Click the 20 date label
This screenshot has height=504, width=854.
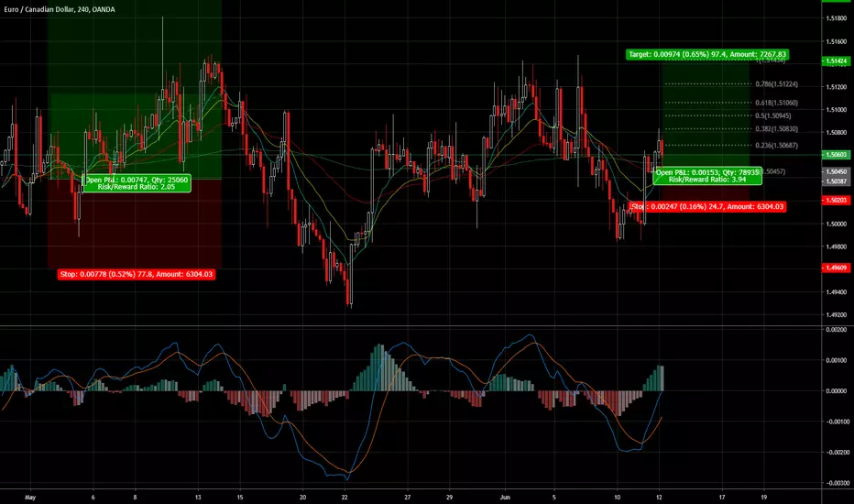point(302,498)
